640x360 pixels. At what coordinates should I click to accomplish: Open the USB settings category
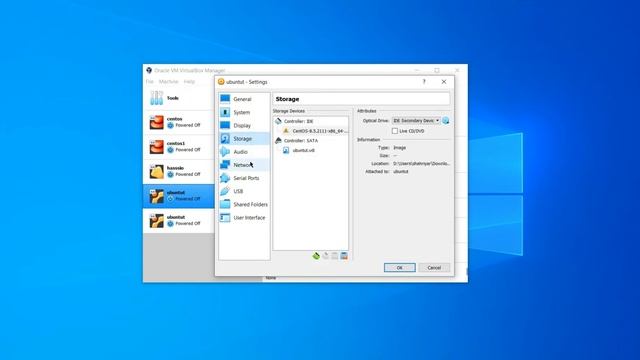click(x=244, y=191)
